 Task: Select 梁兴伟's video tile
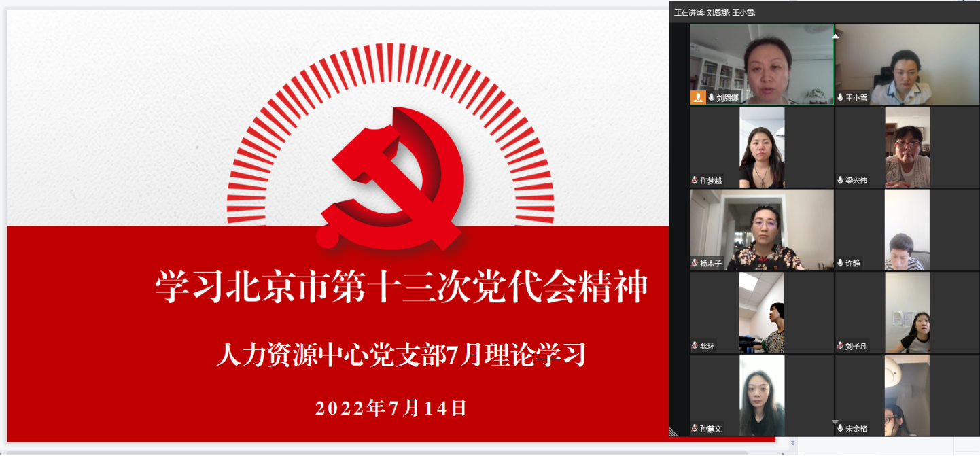tap(907, 147)
